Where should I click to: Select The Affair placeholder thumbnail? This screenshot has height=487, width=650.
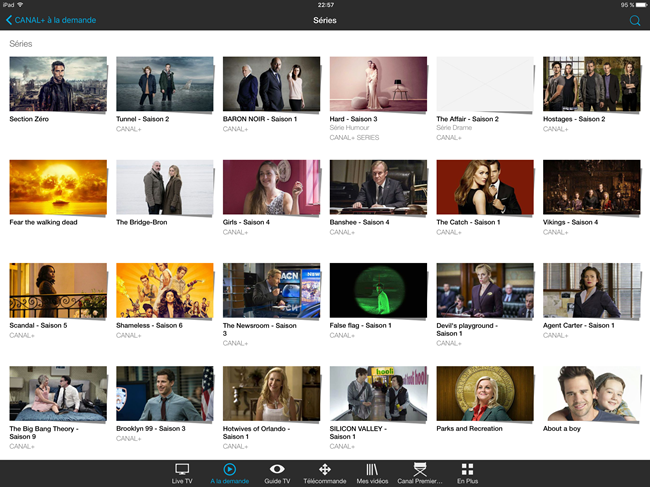coord(485,84)
